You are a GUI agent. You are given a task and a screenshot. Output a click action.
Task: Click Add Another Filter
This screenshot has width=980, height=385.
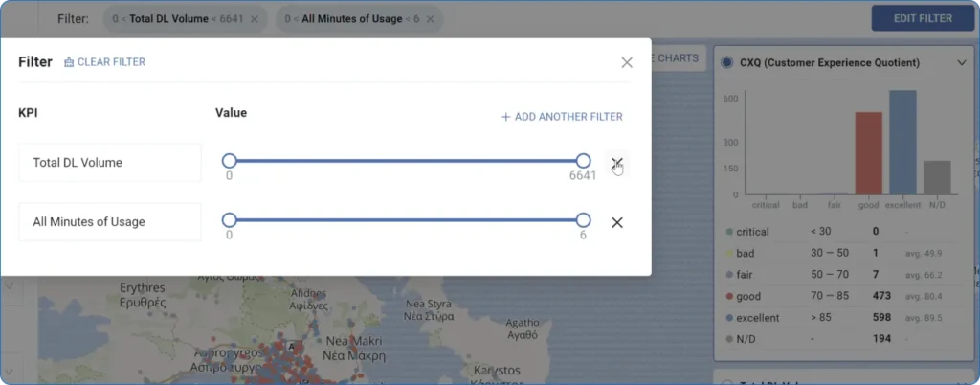coord(562,117)
